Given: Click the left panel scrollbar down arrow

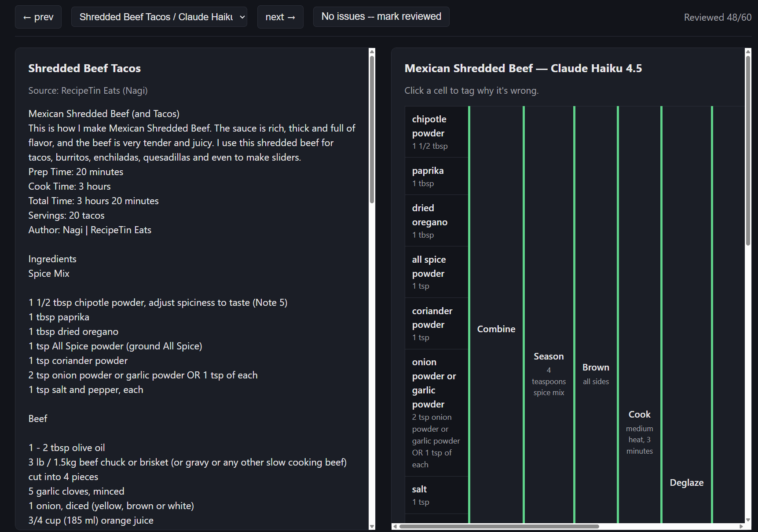Looking at the screenshot, I should [372, 526].
